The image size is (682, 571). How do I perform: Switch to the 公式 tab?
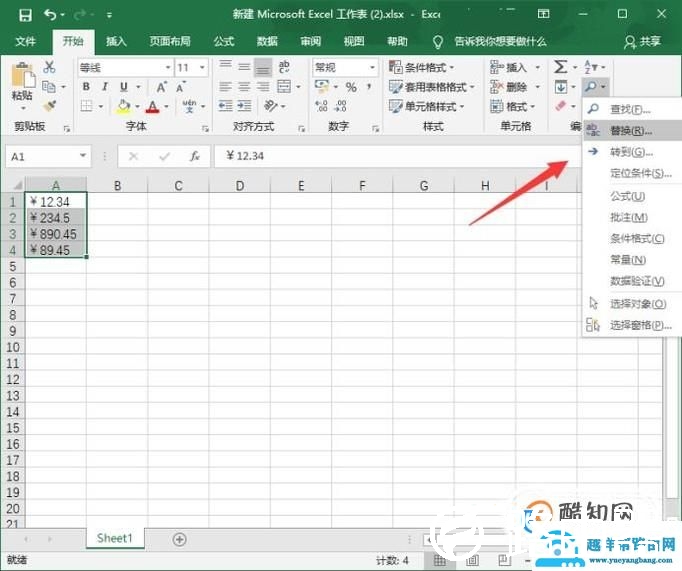coord(224,41)
